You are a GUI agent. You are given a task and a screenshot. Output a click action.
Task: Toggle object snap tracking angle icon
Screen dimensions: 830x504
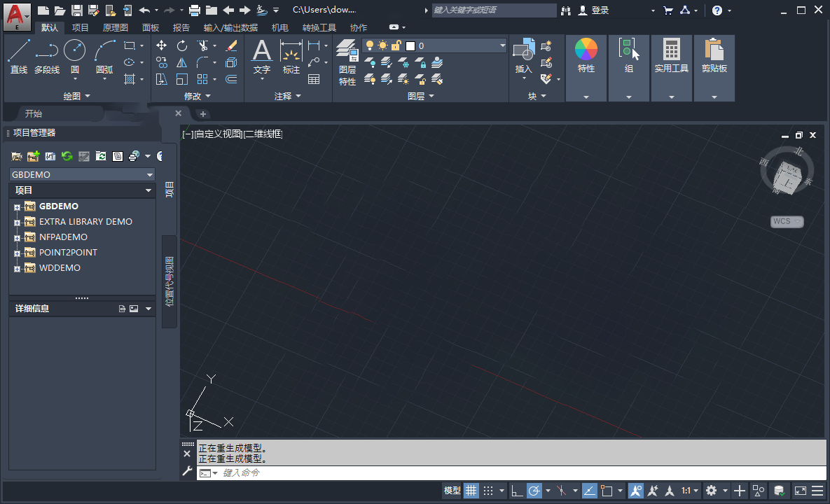pos(589,491)
